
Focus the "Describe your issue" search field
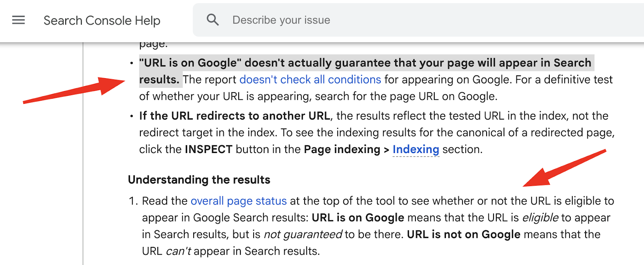click(x=362, y=20)
